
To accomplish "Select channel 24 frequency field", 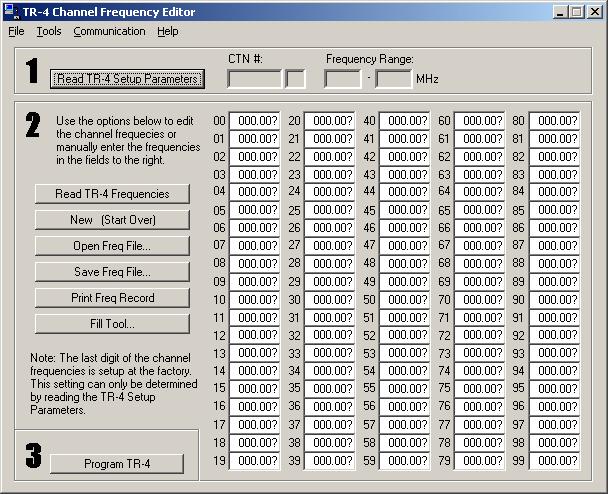I will tap(330, 192).
